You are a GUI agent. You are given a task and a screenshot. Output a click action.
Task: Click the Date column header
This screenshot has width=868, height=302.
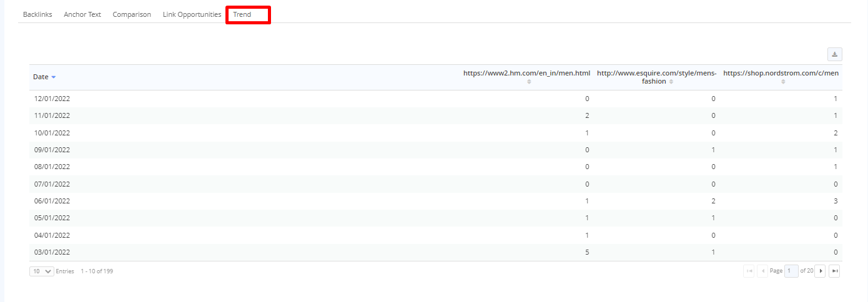[x=41, y=77]
